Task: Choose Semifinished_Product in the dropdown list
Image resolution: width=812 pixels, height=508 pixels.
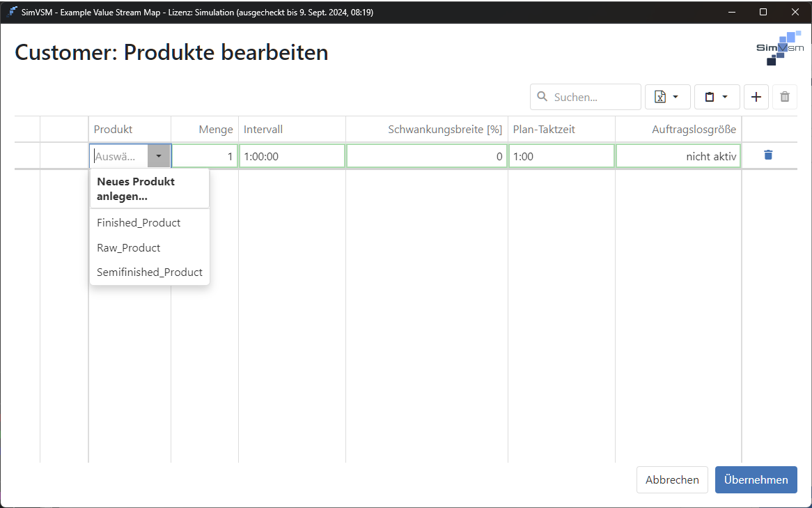Action: (149, 272)
